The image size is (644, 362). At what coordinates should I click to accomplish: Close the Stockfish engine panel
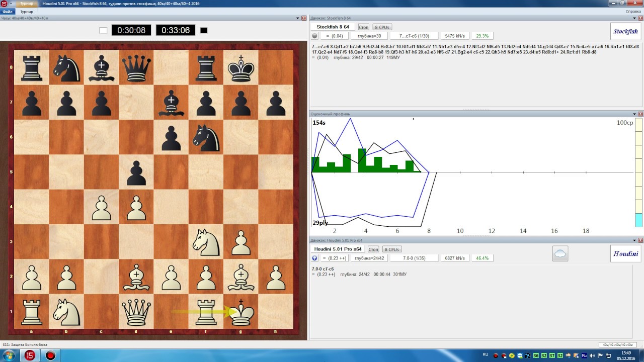click(x=640, y=18)
